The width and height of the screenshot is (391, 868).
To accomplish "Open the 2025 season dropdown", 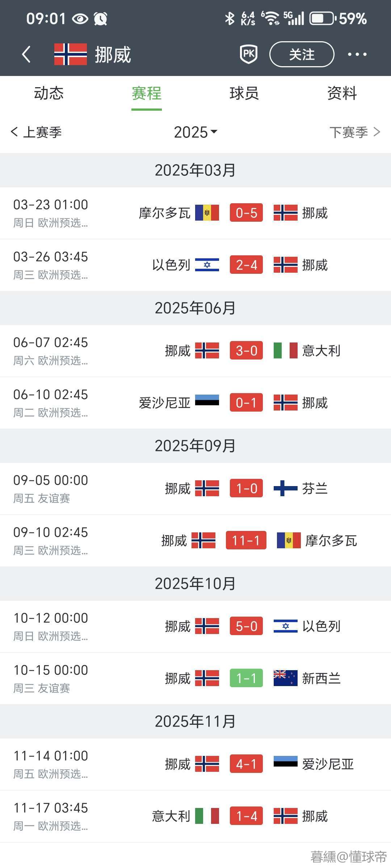I will 195,132.
